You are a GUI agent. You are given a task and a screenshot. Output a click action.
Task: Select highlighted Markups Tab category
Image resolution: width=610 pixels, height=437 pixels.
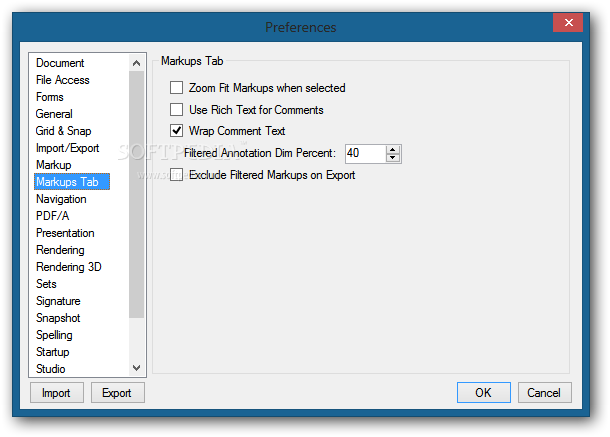(72, 182)
